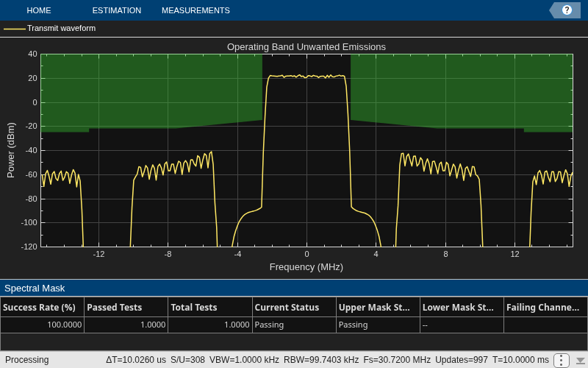Viewport: 588px width, 368px height.
Task: Click the Operating Band Unwanted Emissions title
Action: pyautogui.click(x=306, y=47)
